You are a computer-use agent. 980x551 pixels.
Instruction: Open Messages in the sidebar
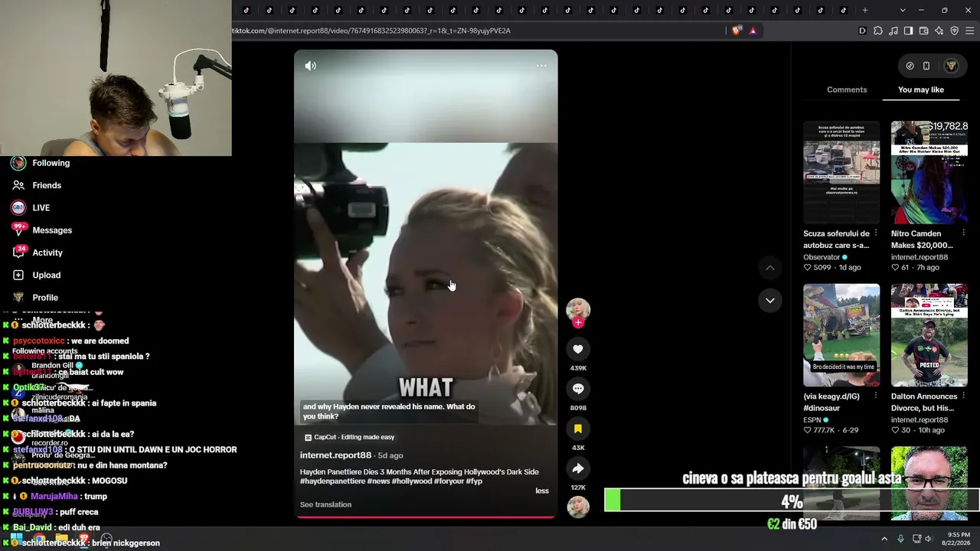point(52,230)
